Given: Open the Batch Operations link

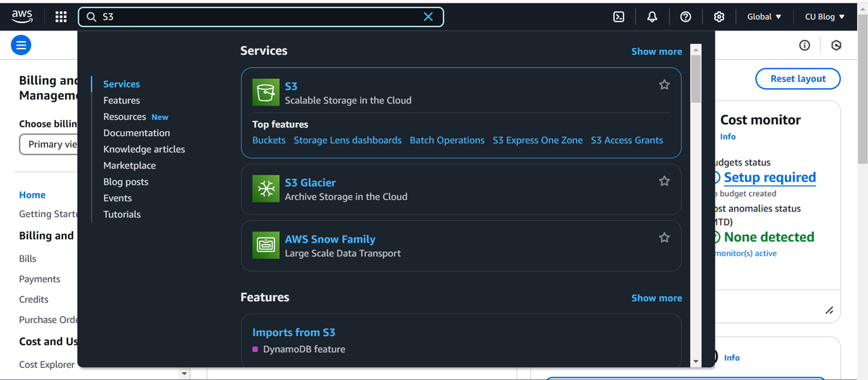Looking at the screenshot, I should coord(447,140).
